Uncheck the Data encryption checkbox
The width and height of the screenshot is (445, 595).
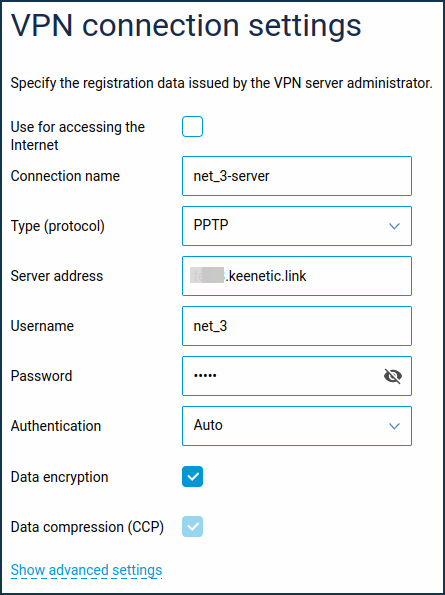(x=192, y=477)
